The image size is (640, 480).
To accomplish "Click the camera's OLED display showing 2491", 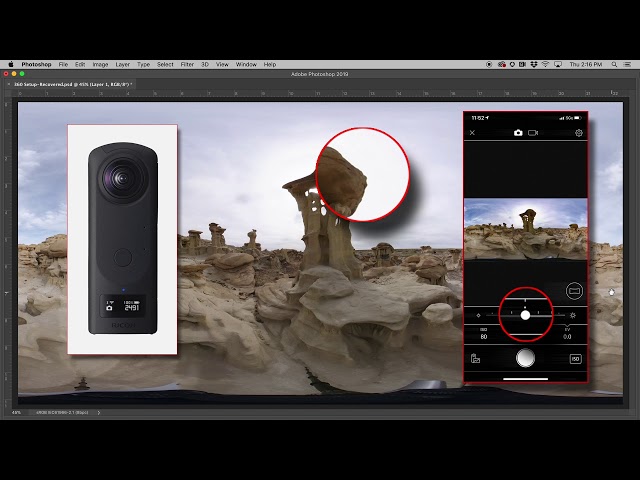I will [x=123, y=305].
